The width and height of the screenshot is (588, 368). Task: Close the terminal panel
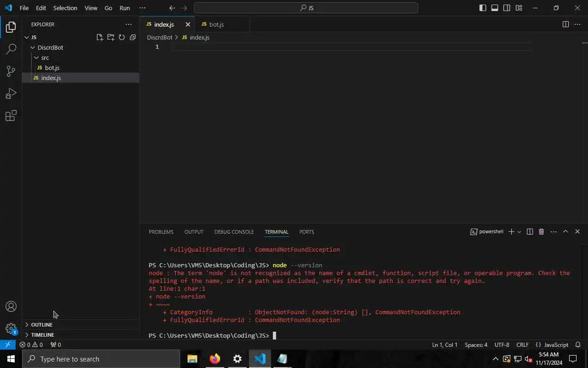pyautogui.click(x=577, y=232)
